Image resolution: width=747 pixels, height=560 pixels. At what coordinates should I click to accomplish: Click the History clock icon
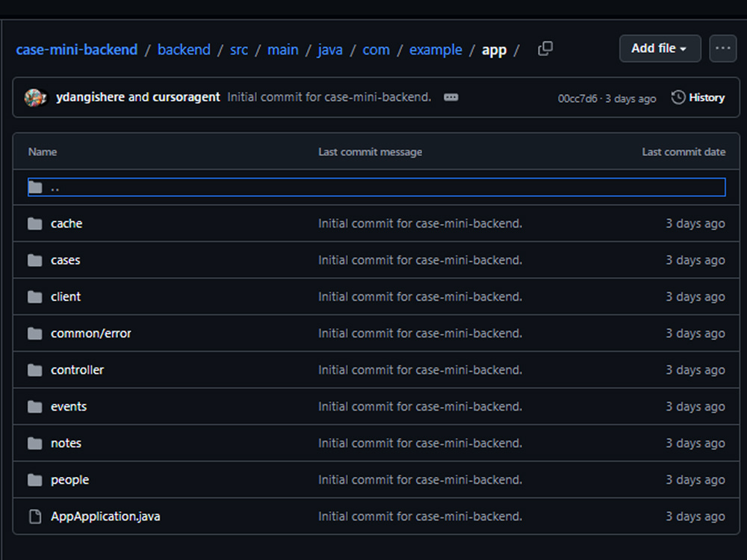(x=678, y=97)
